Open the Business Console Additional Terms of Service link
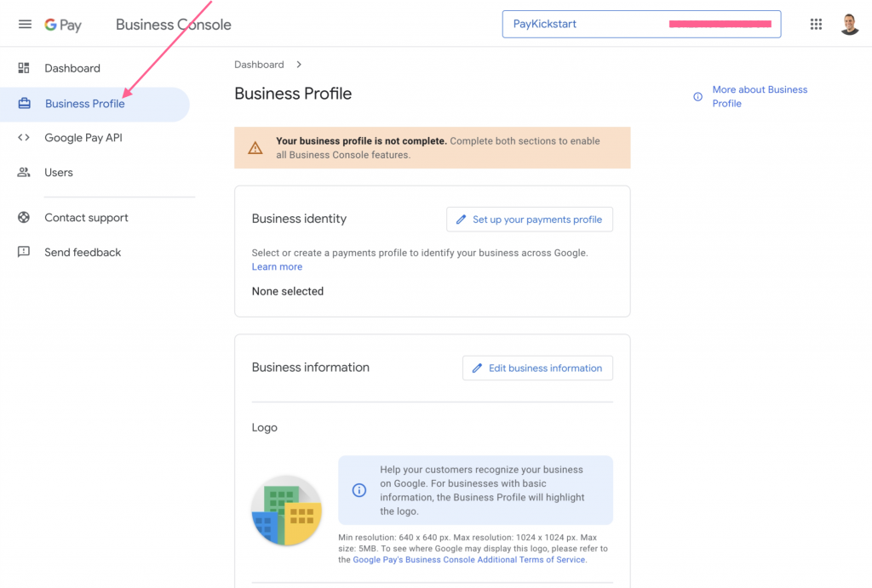872x588 pixels. coord(469,560)
